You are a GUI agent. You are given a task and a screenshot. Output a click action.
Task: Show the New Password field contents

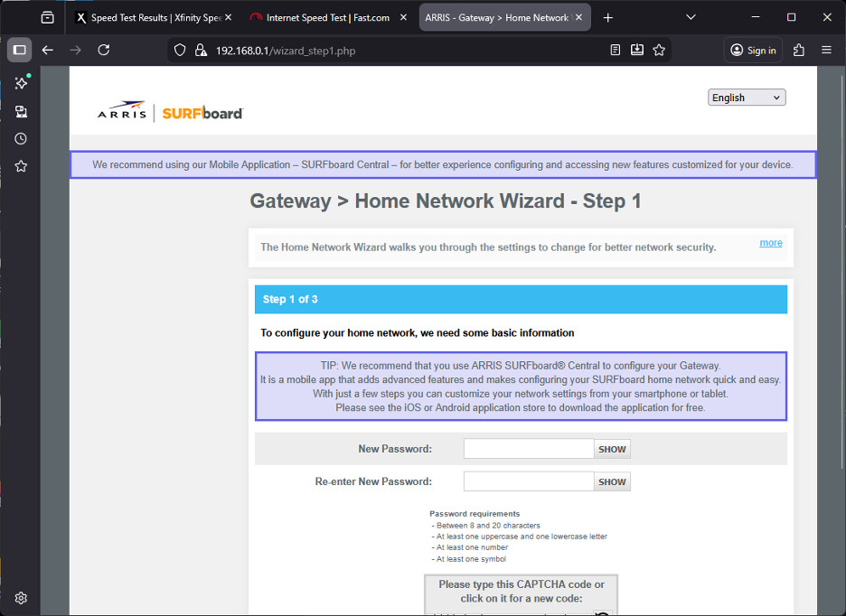pos(612,449)
